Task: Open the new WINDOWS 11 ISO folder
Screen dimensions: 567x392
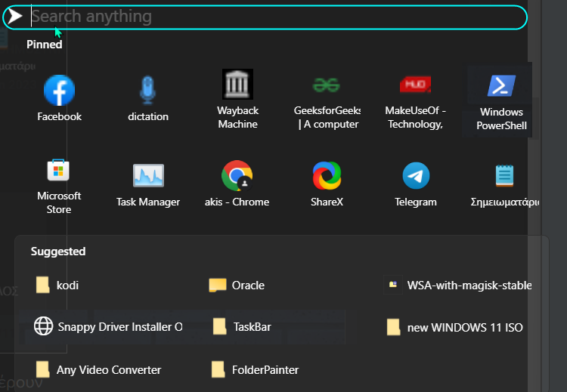Action: [454, 327]
